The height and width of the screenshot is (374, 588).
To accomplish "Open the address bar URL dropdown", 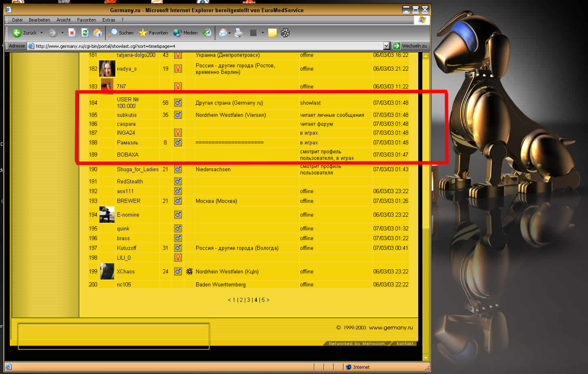I will [386, 46].
